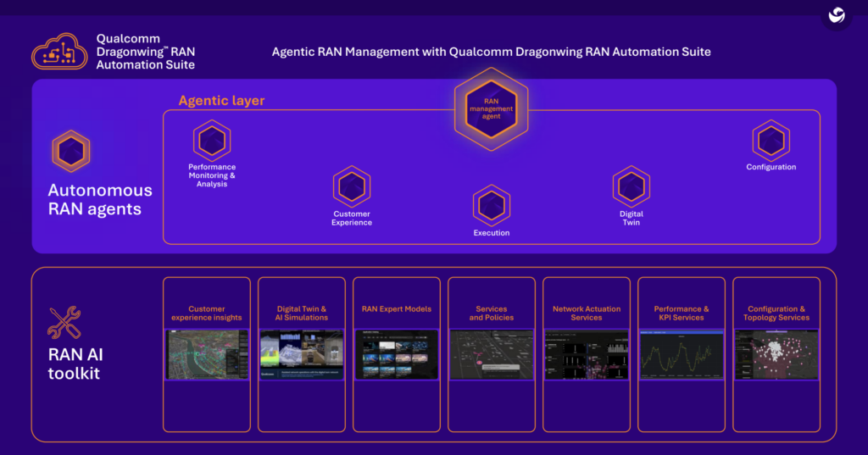868x455 pixels.
Task: Select the Customer Experience agent hexagon
Action: (x=352, y=186)
